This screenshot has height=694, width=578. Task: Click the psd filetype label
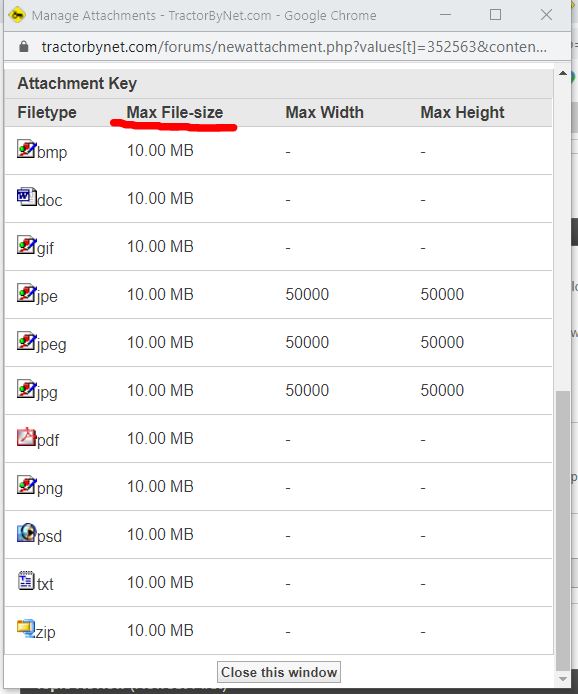[x=49, y=536]
